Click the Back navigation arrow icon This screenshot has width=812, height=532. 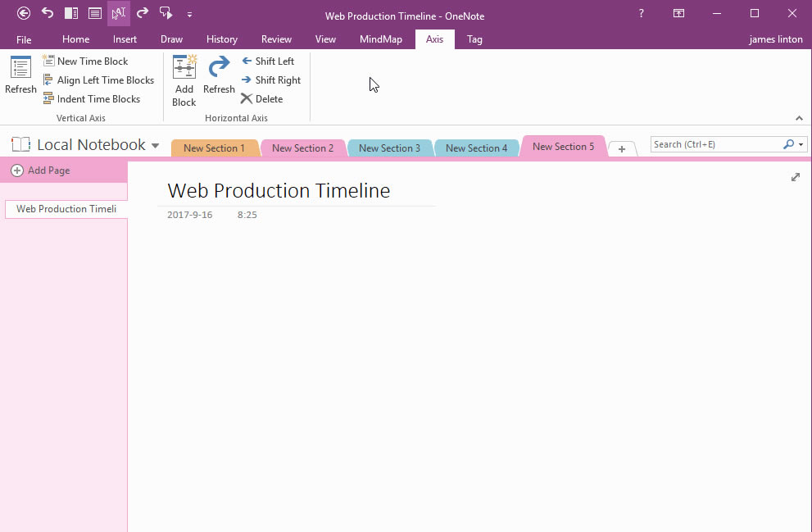24,12
